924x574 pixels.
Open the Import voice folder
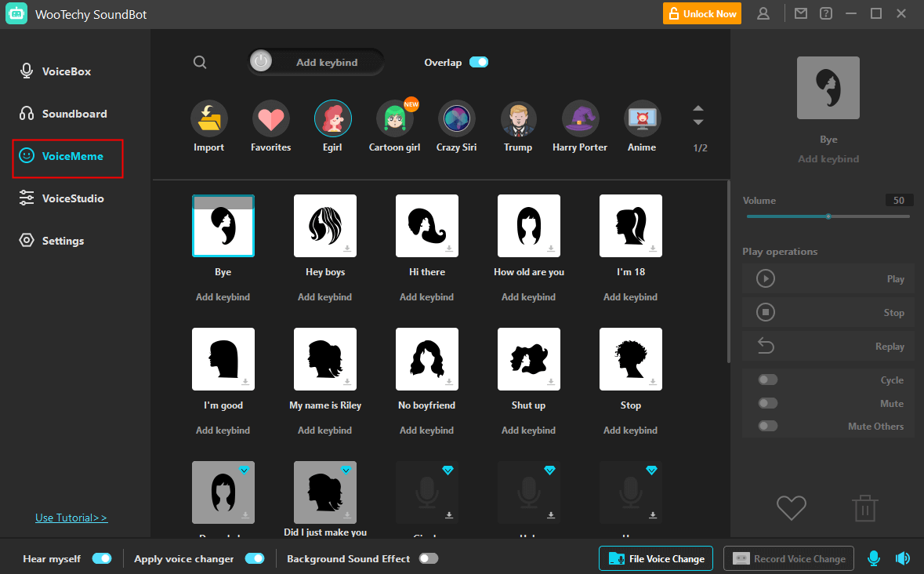pyautogui.click(x=208, y=118)
